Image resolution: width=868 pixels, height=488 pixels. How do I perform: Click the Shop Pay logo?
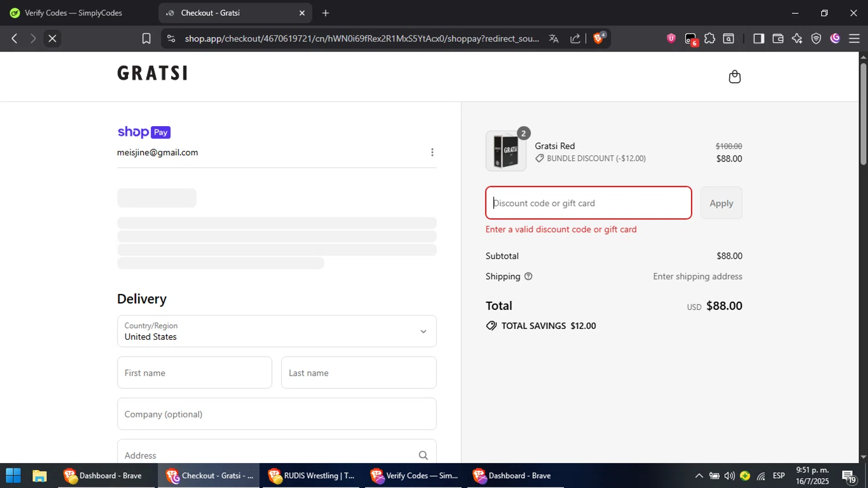144,132
